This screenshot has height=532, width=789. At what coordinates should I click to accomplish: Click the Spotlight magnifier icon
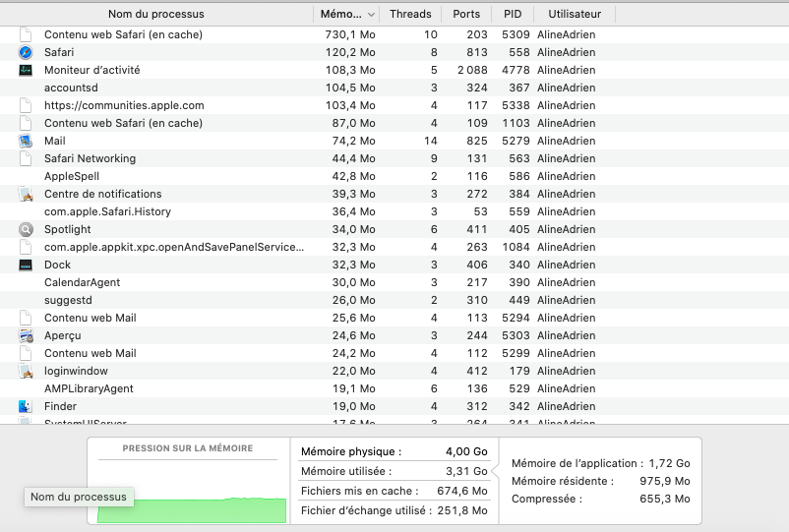pos(26,229)
